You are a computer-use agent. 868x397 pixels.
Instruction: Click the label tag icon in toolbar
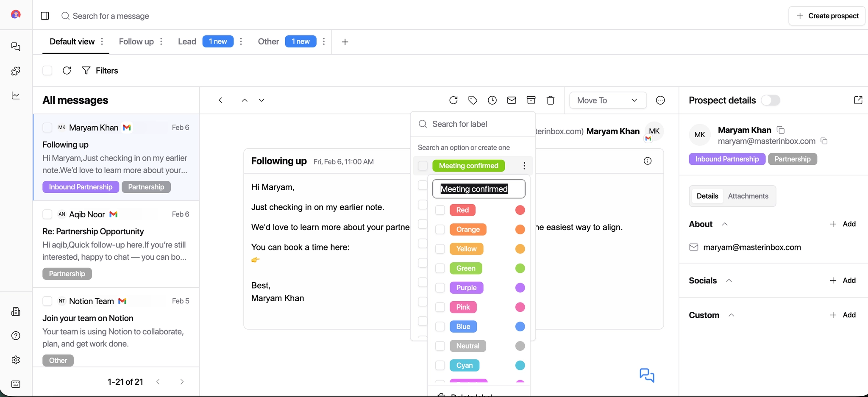[x=473, y=100]
